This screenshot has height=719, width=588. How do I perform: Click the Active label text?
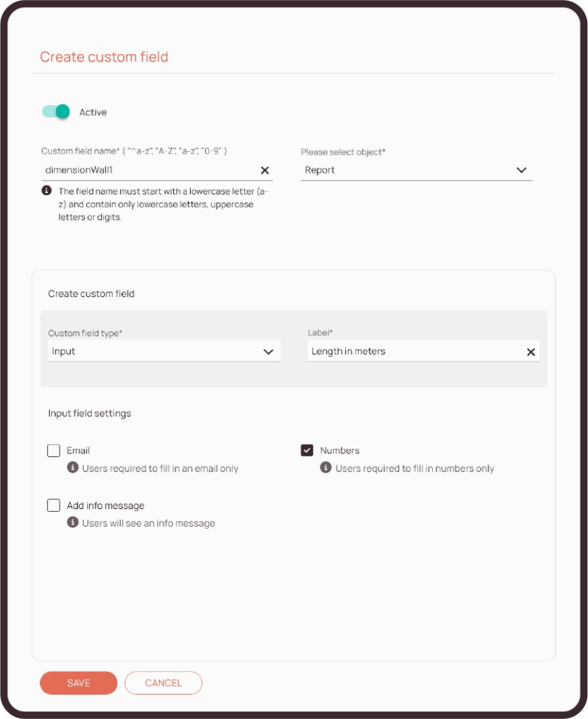pyautogui.click(x=93, y=112)
